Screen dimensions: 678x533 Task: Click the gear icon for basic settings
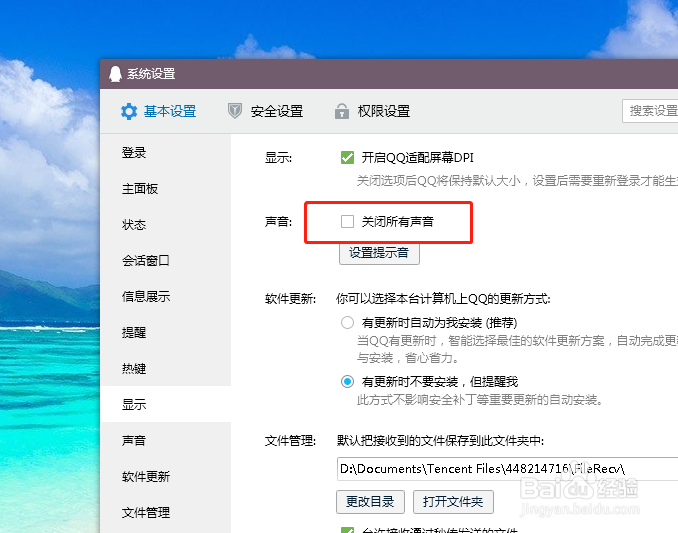click(x=129, y=112)
